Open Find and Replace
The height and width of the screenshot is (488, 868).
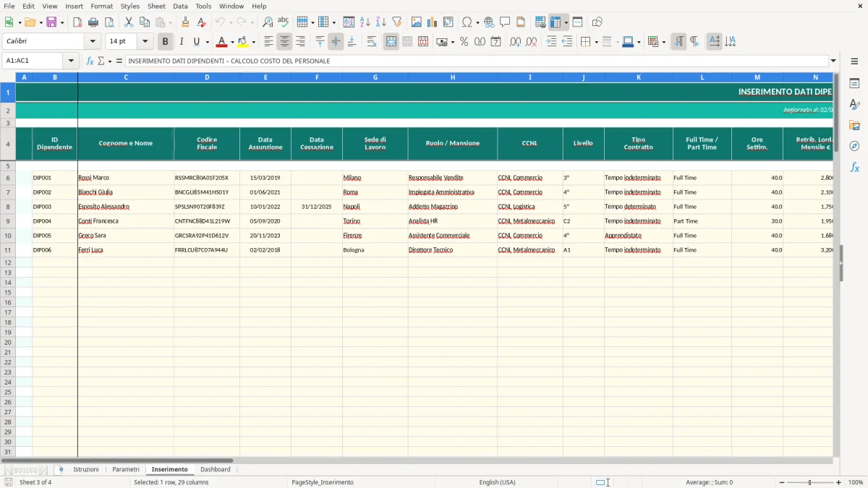[x=268, y=22]
